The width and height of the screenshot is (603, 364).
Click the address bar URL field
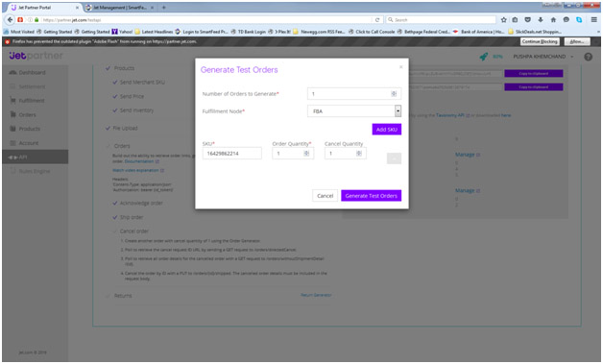tap(205, 19)
